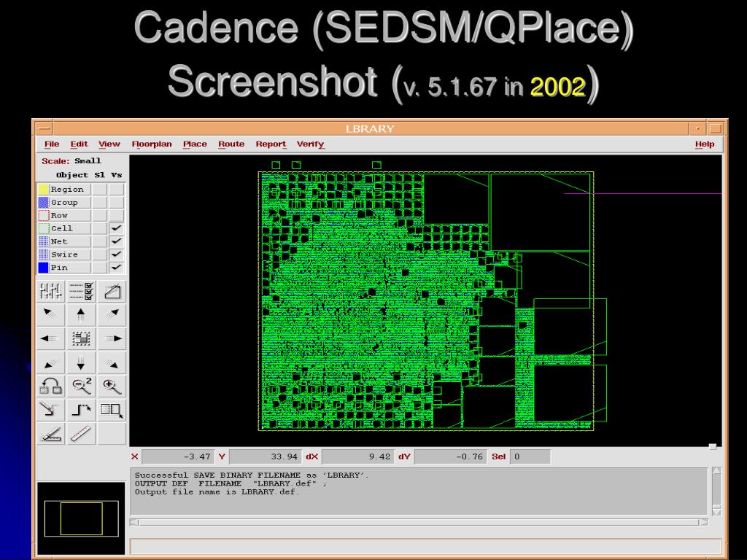Click the zoom in magnifier icon
The height and width of the screenshot is (560, 747).
(x=112, y=386)
